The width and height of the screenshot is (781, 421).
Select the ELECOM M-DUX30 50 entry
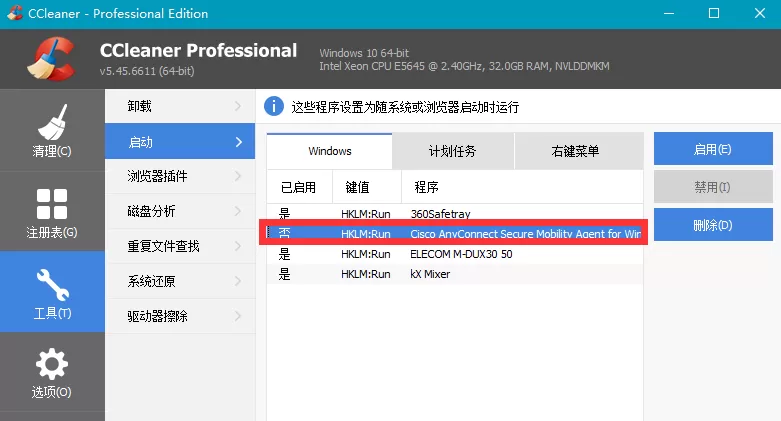[x=455, y=254]
